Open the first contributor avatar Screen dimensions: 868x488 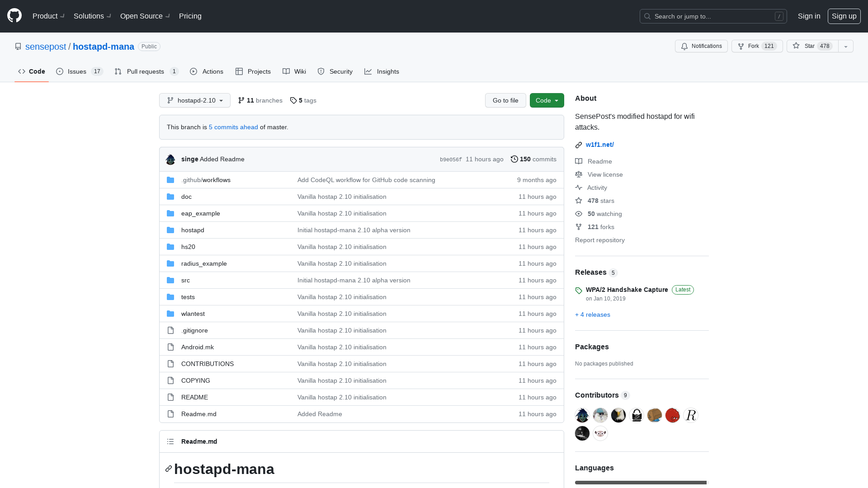point(582,415)
